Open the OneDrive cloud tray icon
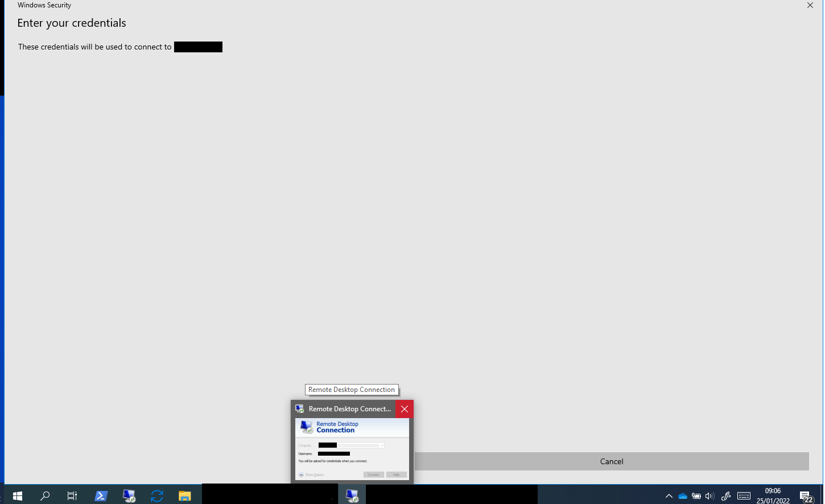Image resolution: width=825 pixels, height=504 pixels. tap(683, 496)
